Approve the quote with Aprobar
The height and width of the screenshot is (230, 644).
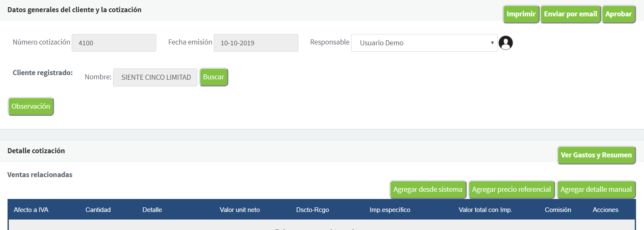[618, 14]
